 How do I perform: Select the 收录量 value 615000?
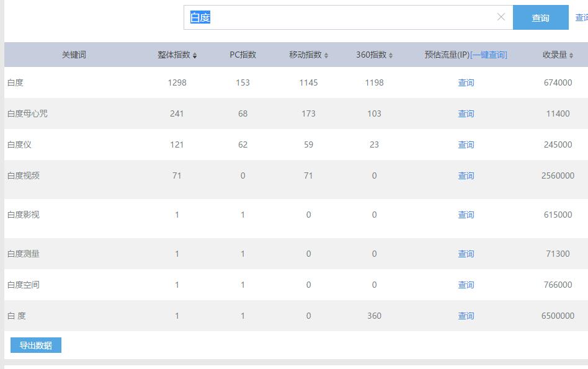coord(558,215)
